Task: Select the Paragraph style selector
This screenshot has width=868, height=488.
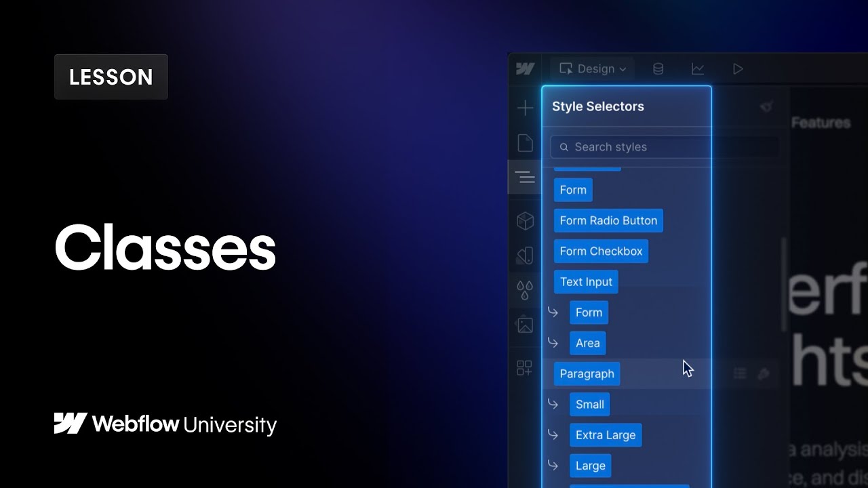Action: (587, 373)
